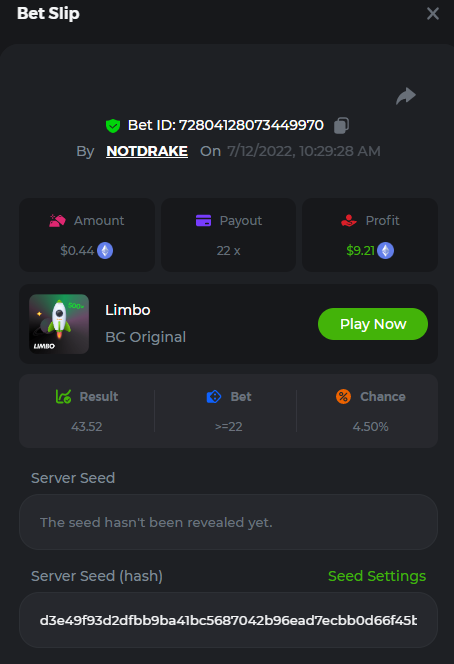454x664 pixels.
Task: Click the Amount money icon
Action: click(x=57, y=221)
